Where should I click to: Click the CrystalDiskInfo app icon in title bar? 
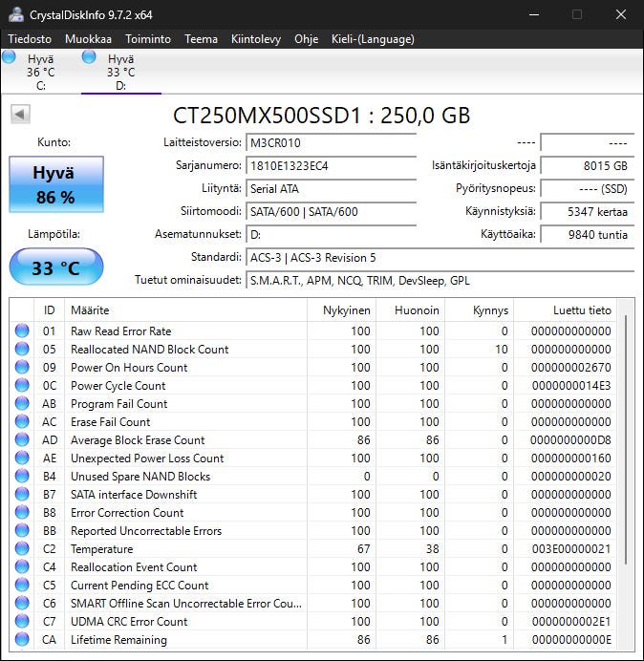click(x=14, y=14)
